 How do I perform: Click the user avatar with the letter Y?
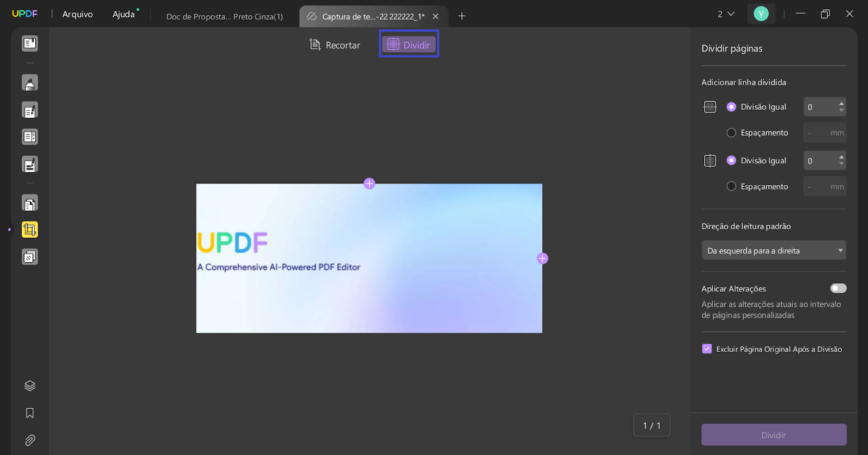pyautogui.click(x=761, y=14)
